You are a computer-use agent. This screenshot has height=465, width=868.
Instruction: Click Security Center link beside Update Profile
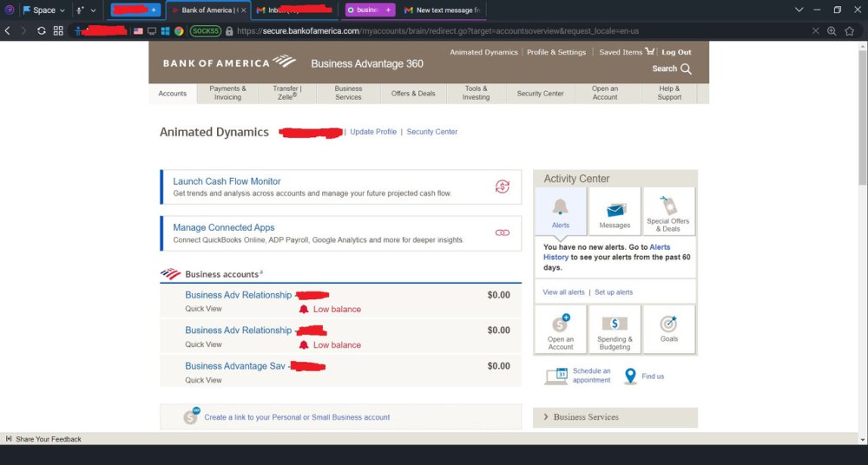tap(431, 132)
